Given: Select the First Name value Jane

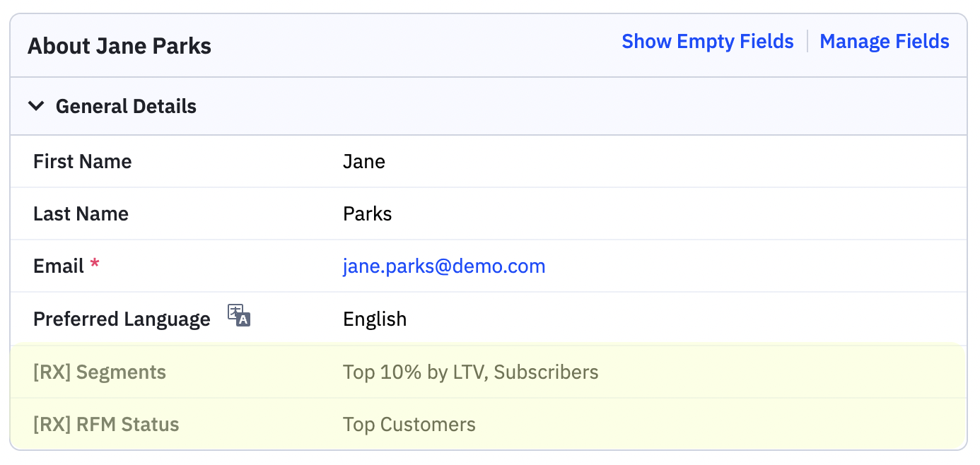Looking at the screenshot, I should [363, 162].
